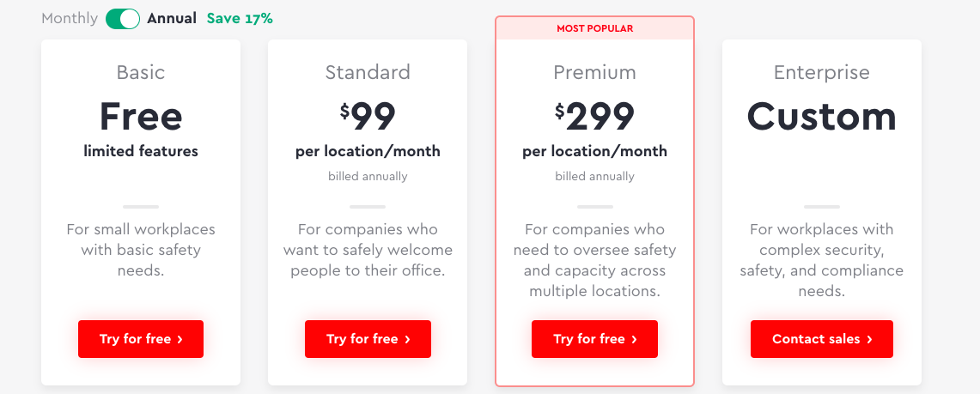Click the arrow icon in Premium's button
Viewport: 980px width, 394px height.
(x=635, y=340)
